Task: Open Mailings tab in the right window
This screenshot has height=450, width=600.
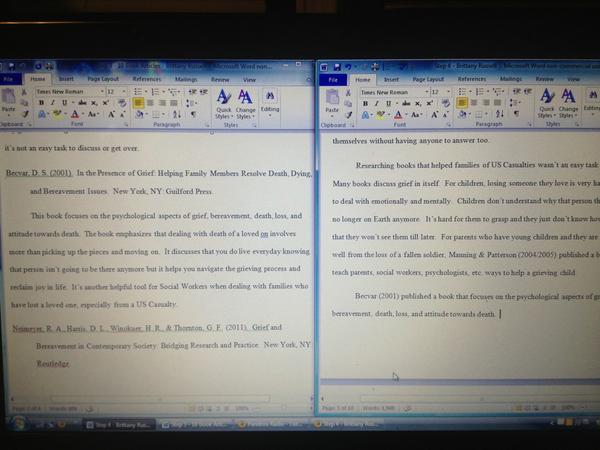Action: click(x=511, y=78)
